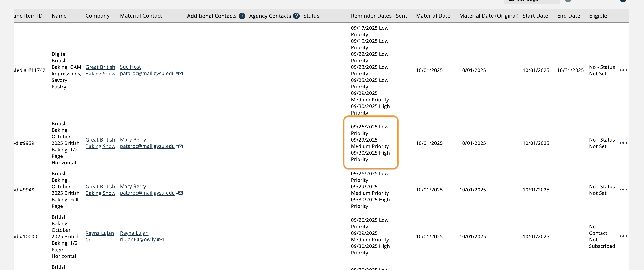Click email icon next to rlujan64@ow.ly

(x=161, y=240)
